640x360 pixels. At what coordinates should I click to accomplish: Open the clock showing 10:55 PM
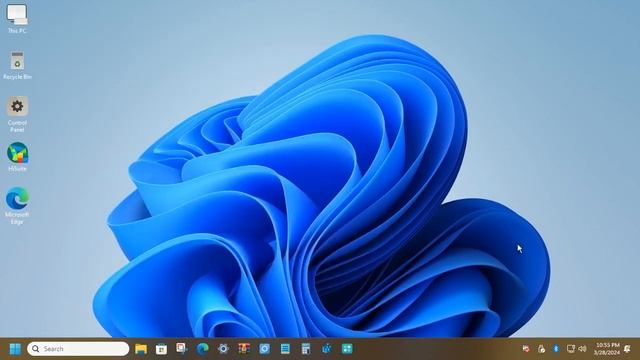(607, 349)
